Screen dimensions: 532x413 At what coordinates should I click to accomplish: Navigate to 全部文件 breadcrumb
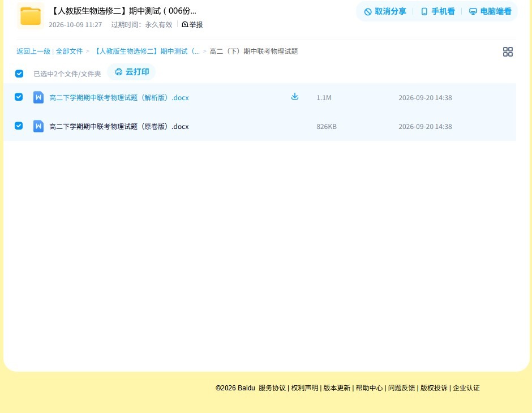tap(69, 51)
